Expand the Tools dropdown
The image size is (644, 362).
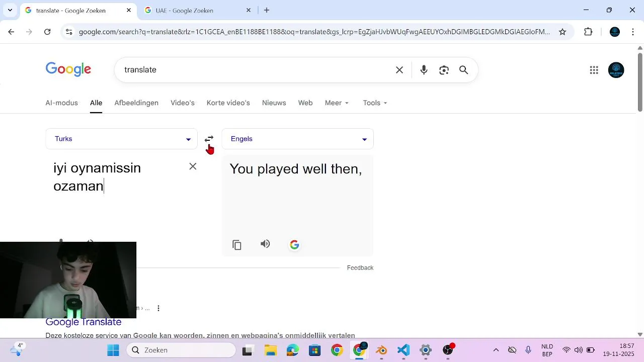(375, 103)
